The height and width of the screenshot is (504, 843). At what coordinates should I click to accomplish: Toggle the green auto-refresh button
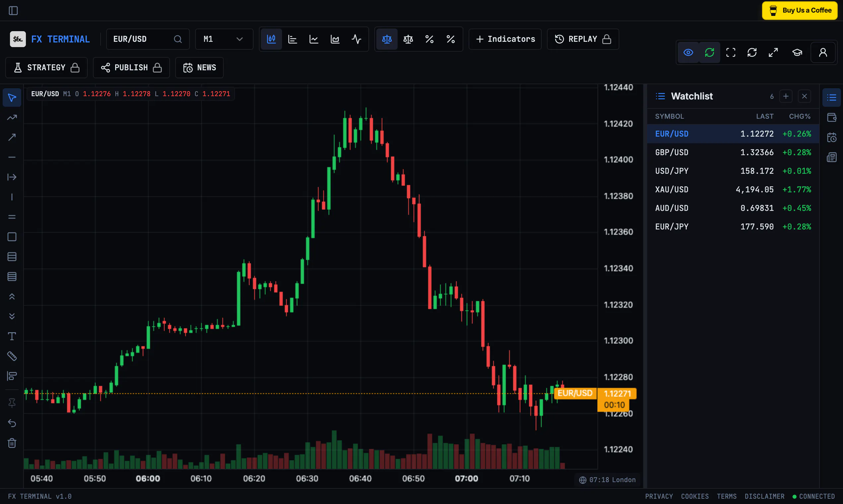[709, 52]
